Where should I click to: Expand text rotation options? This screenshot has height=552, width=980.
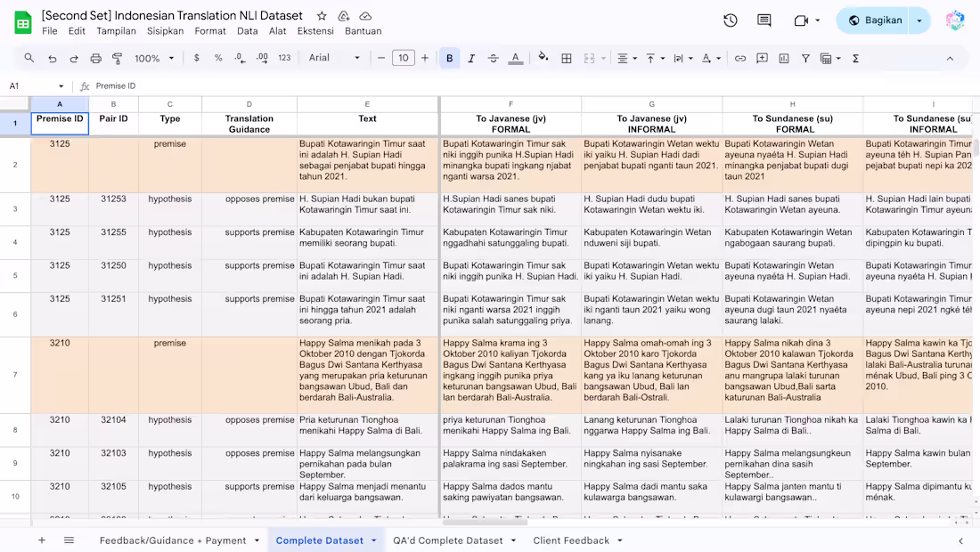coord(718,59)
